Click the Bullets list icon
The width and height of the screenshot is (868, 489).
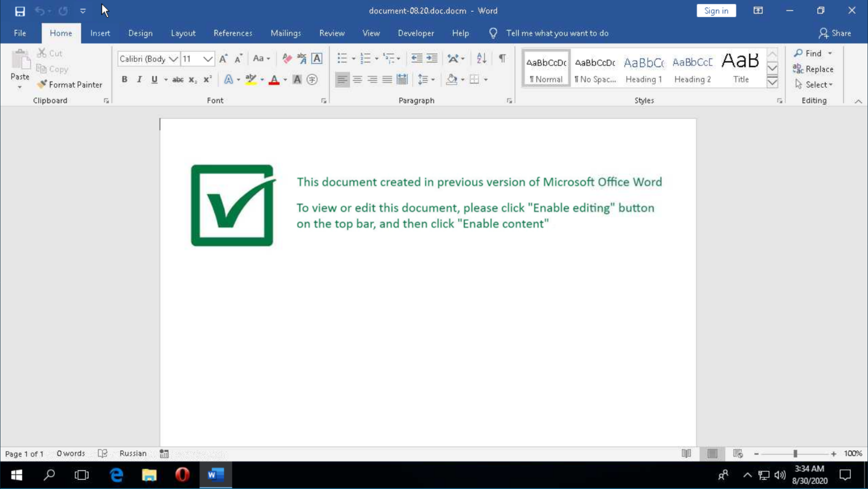pyautogui.click(x=342, y=59)
